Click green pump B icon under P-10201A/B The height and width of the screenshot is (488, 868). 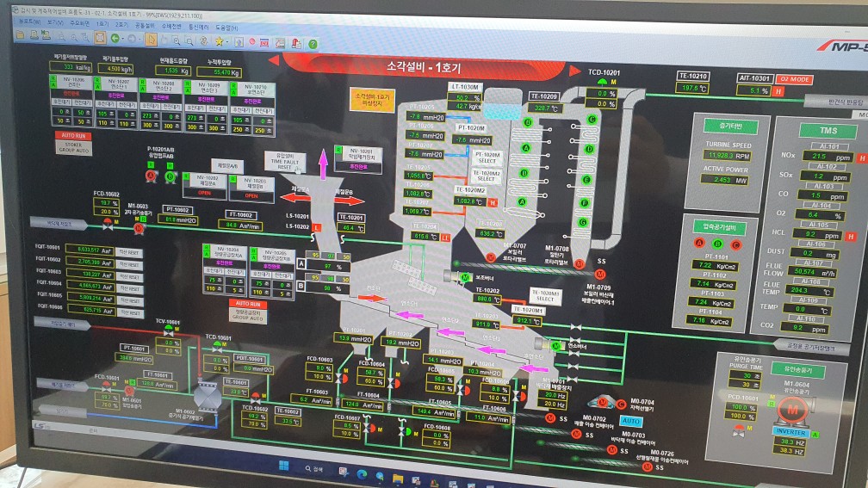[170, 176]
